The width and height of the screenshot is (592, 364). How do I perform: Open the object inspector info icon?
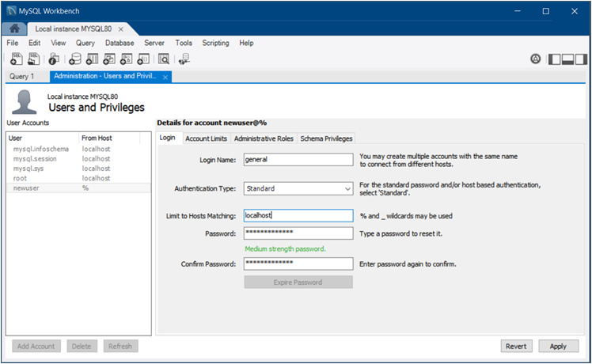click(x=54, y=59)
